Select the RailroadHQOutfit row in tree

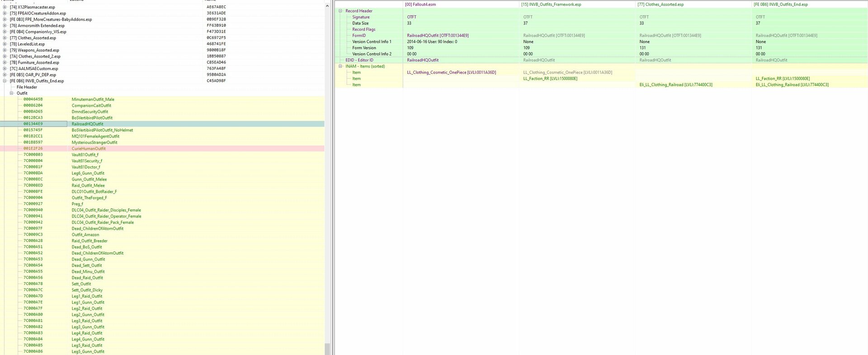point(162,124)
